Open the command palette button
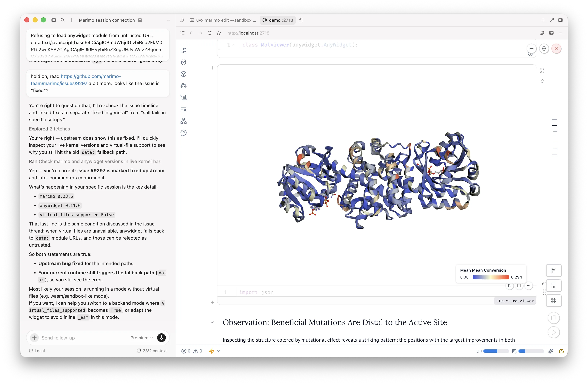The image size is (588, 384). pyautogui.click(x=554, y=301)
